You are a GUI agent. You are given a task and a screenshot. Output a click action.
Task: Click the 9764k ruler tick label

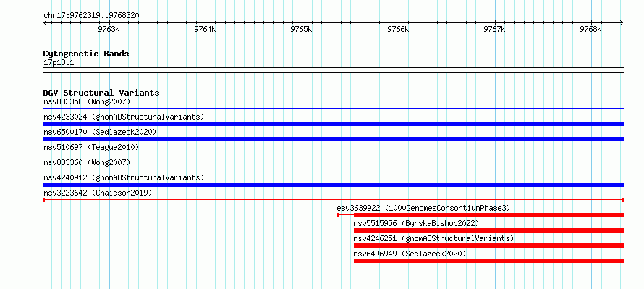[x=205, y=29]
